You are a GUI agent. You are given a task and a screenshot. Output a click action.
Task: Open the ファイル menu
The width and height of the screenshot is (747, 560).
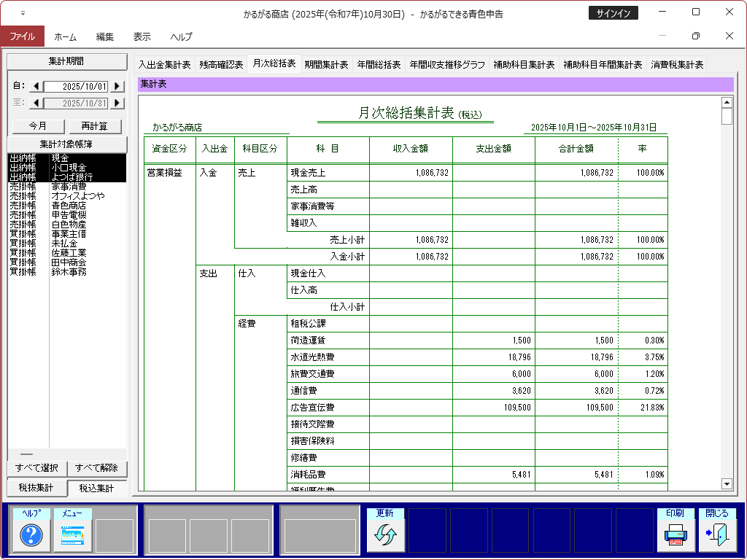[x=22, y=36]
